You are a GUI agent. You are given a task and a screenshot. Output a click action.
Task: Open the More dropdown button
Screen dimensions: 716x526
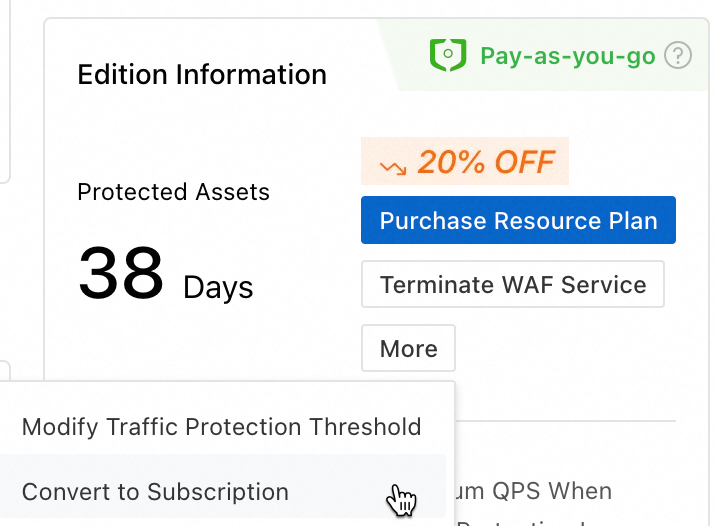pos(408,348)
